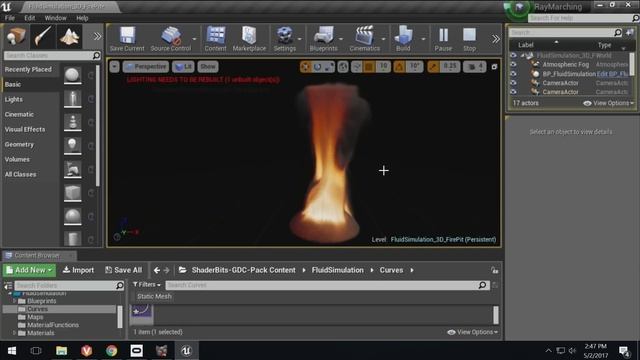Click the Build toolbar icon
Viewport: 640px width, 360px height.
pyautogui.click(x=403, y=39)
